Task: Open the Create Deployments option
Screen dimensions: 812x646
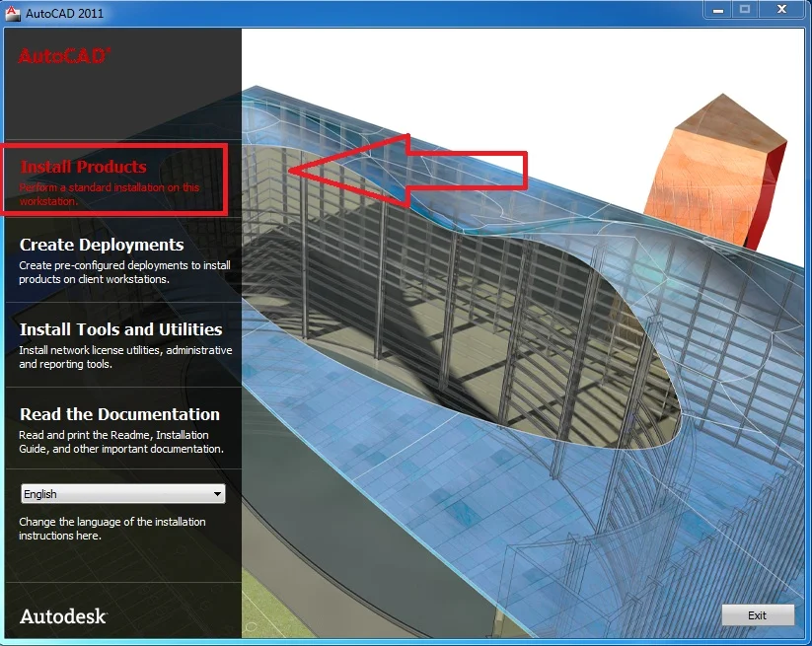Action: click(102, 245)
